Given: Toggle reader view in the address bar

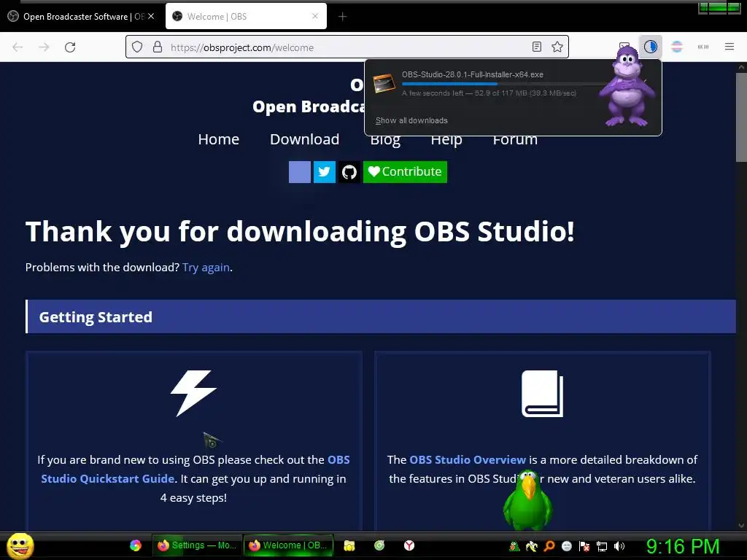Looking at the screenshot, I should point(536,47).
